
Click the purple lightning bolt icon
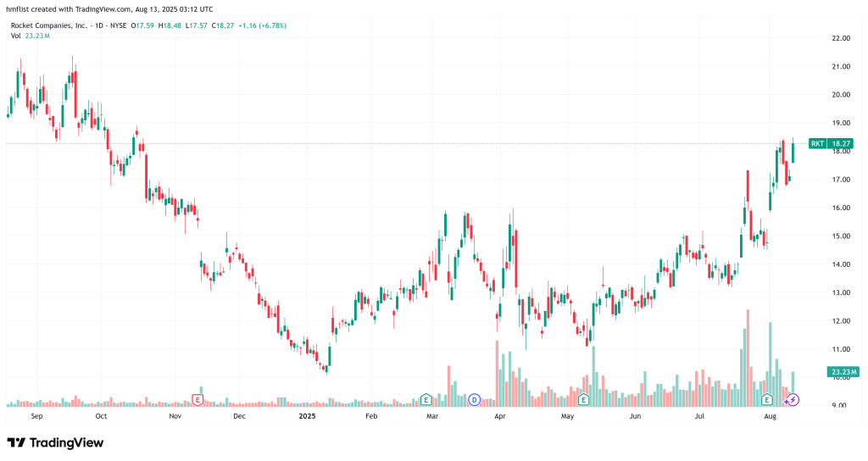point(792,399)
